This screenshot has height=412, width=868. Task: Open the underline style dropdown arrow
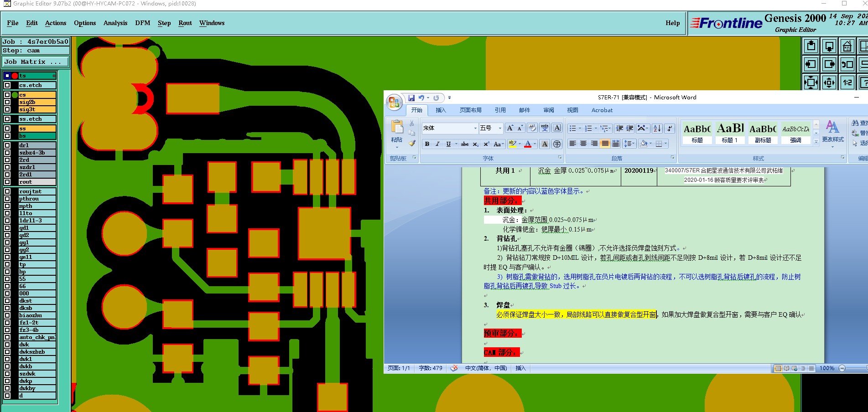456,144
